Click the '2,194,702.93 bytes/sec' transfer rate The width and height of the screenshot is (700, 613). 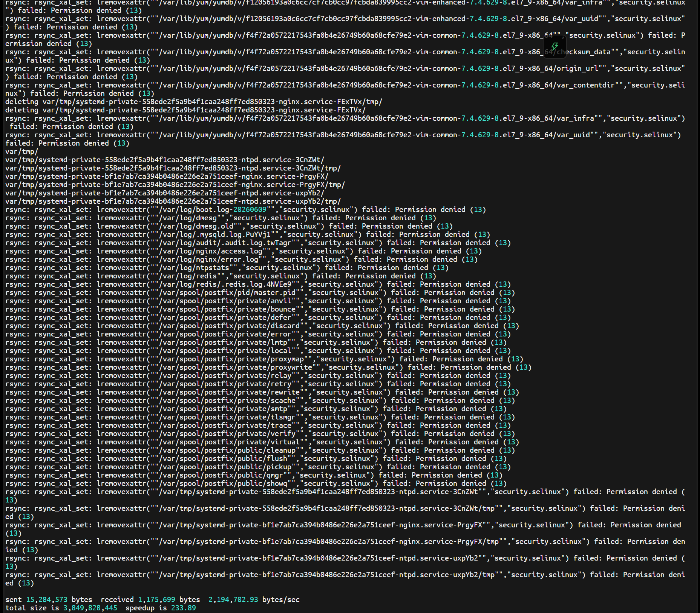[254, 600]
